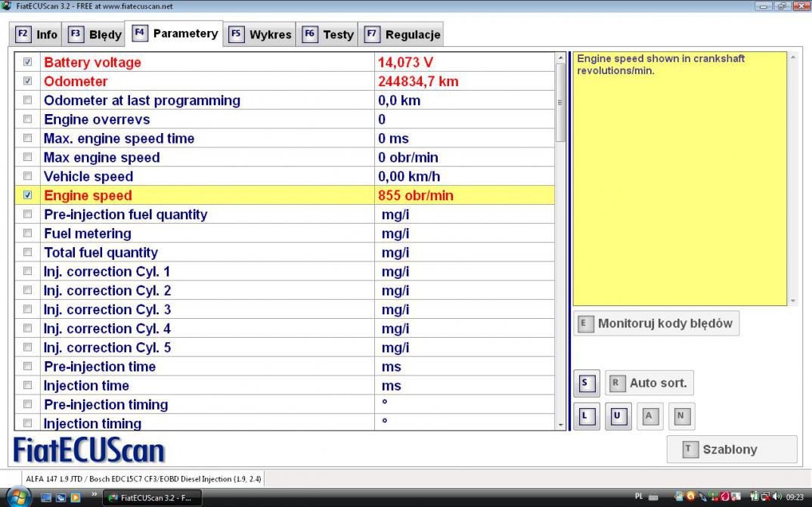Click description panel scroll-down arrow
The height and width of the screenshot is (507, 812).
[793, 301]
